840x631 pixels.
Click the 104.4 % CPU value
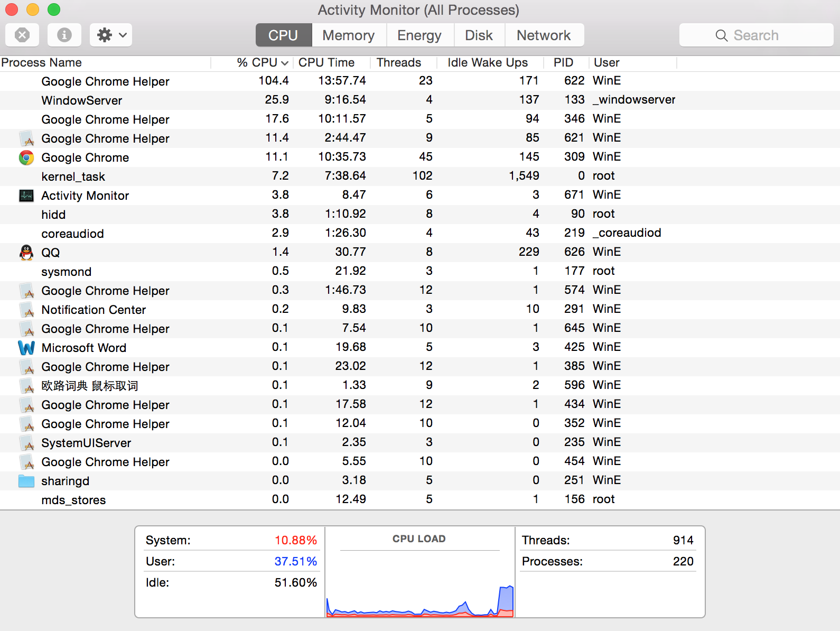(274, 81)
